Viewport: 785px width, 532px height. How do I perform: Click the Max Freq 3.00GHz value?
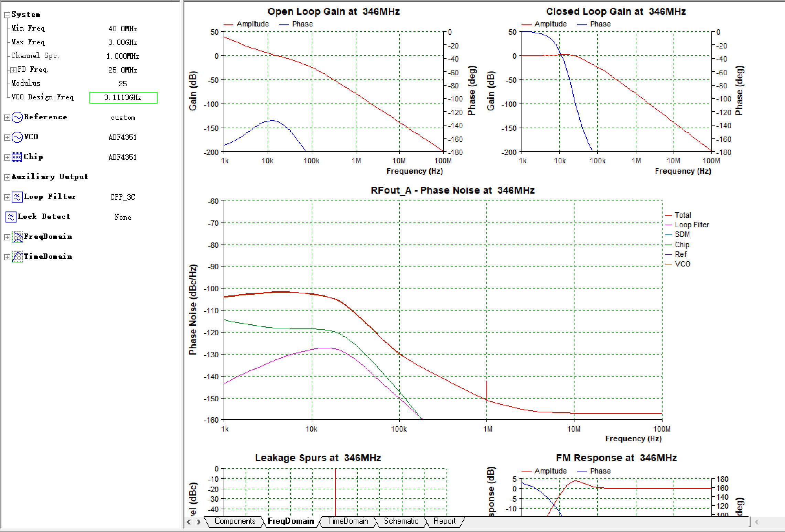tap(122, 42)
